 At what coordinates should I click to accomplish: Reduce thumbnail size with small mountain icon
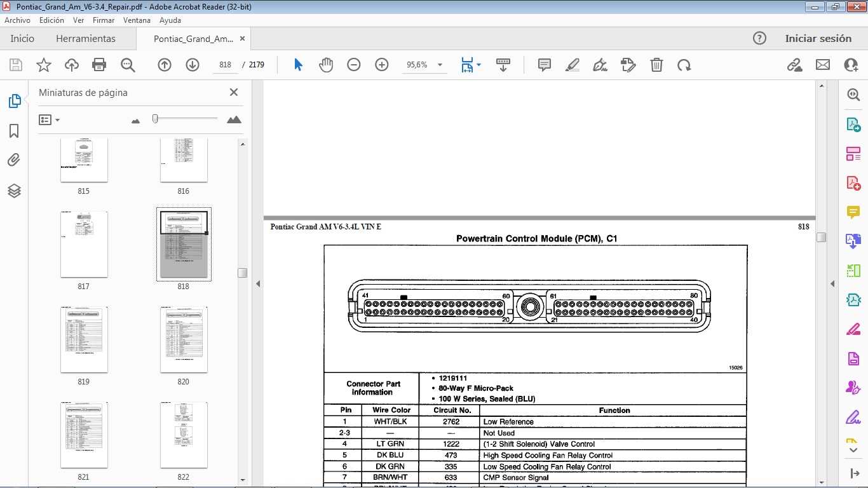coord(135,120)
